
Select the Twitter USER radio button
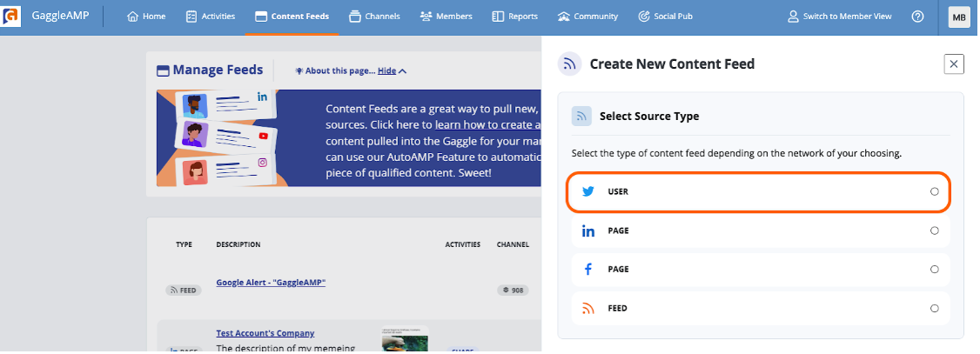click(x=935, y=191)
